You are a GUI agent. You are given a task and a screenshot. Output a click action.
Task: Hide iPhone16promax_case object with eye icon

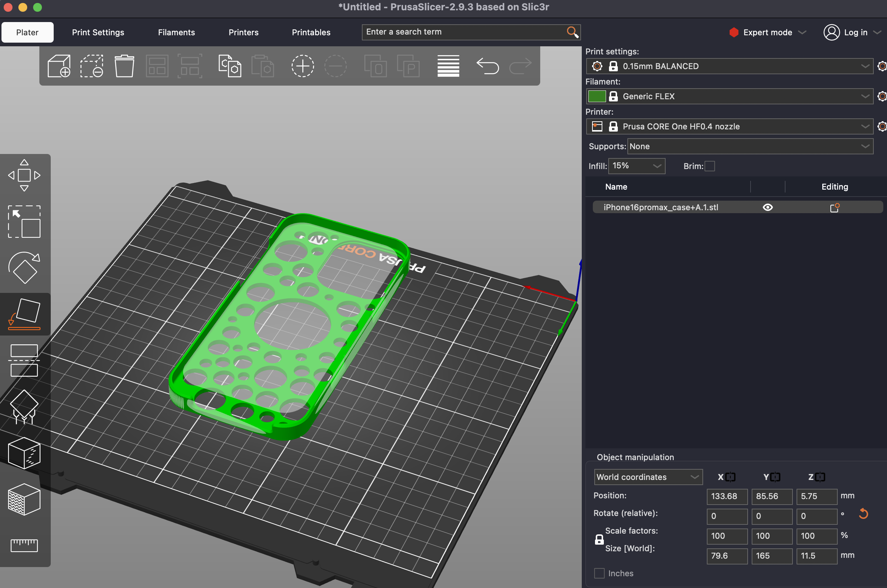768,207
